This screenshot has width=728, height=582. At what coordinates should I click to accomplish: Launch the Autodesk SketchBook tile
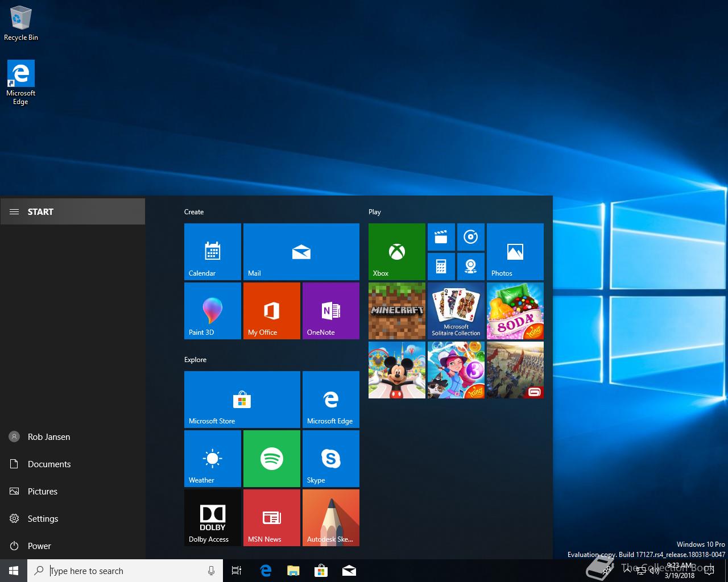(331, 518)
